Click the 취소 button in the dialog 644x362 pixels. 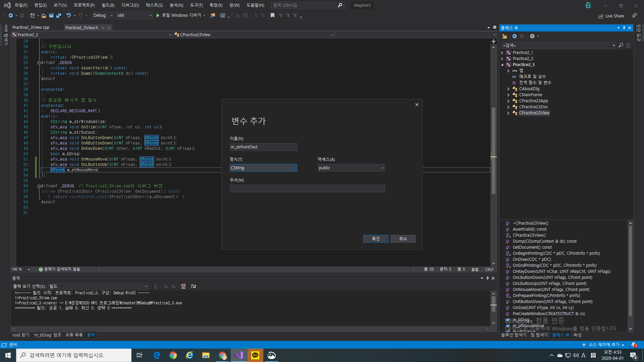point(403,239)
